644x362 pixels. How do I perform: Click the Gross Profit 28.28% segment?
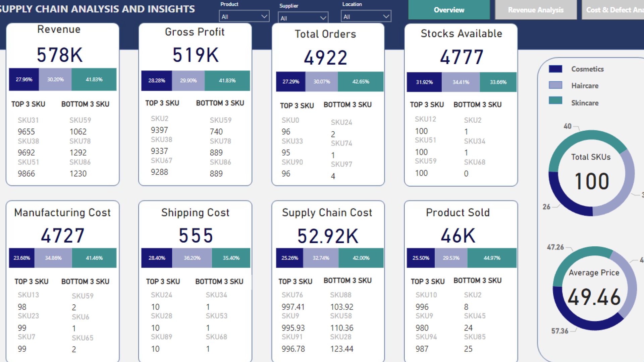point(157,80)
